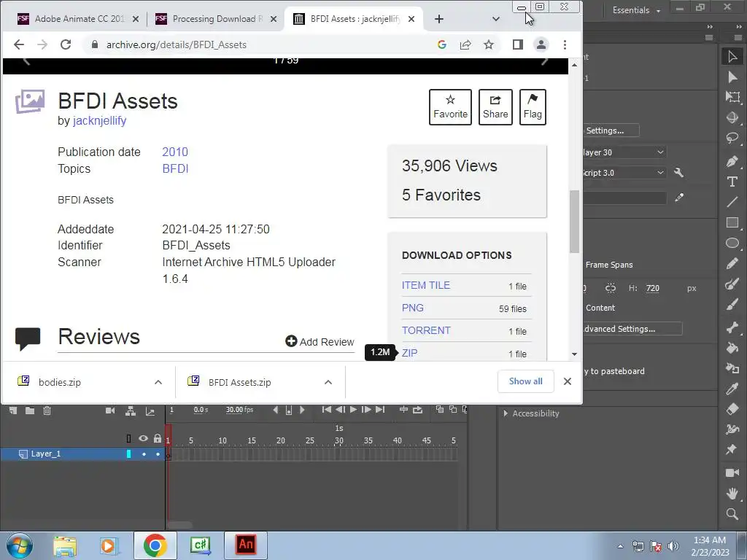The height and width of the screenshot is (560, 747).
Task: Play the timeline animation
Action: tap(353, 410)
